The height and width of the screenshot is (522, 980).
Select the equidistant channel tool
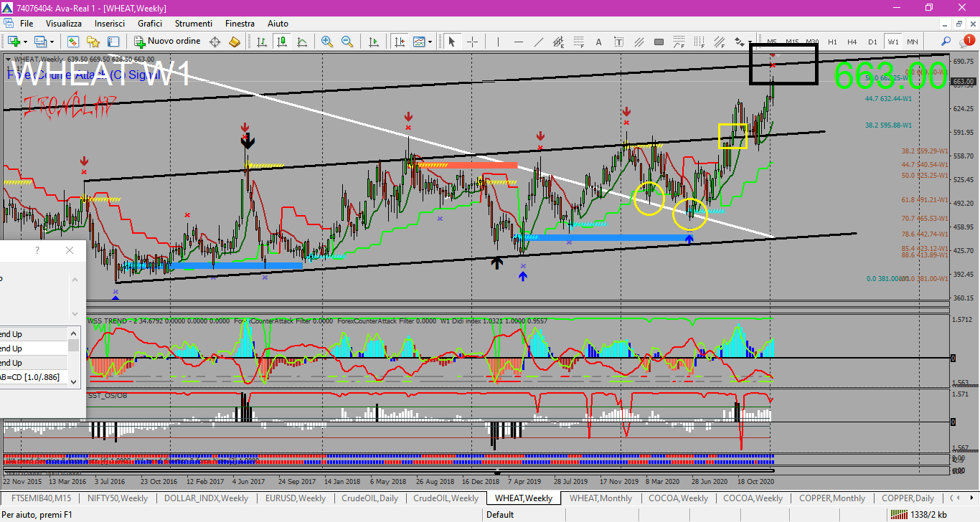point(559,42)
